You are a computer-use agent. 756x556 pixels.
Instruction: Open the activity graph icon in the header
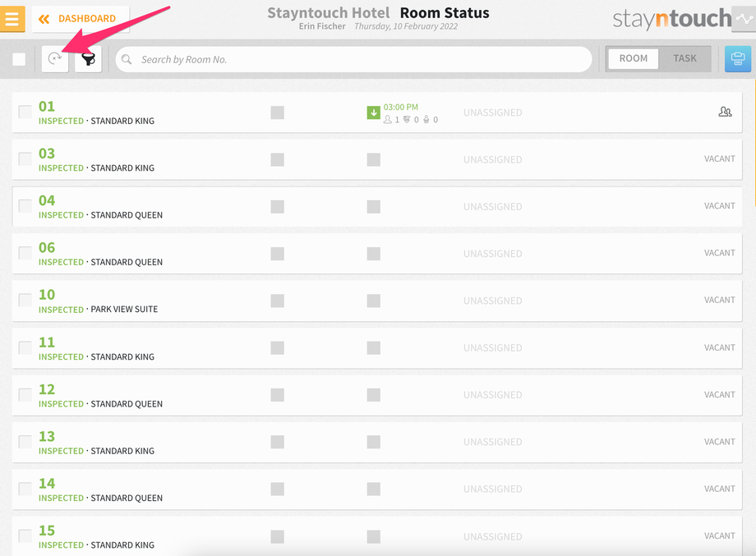pyautogui.click(x=744, y=19)
